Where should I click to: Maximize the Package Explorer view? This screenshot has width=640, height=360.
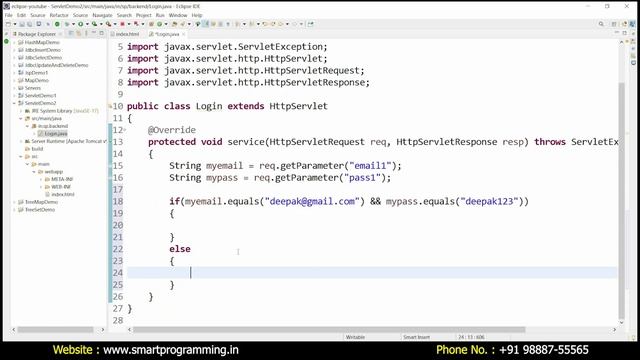tap(101, 33)
